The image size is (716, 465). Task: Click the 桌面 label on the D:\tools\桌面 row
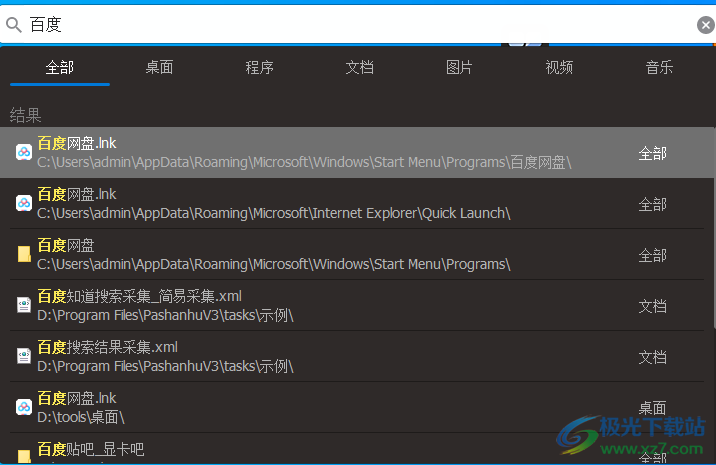pos(653,408)
